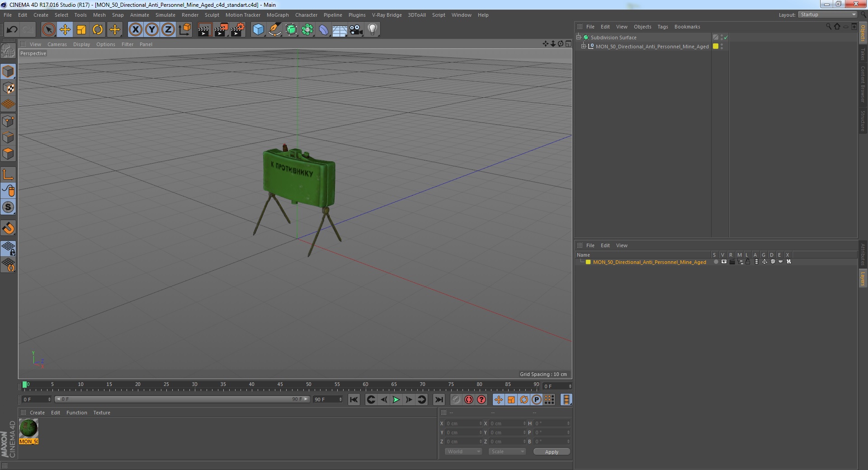Toggle Z axis lock
This screenshot has height=470, width=868.
click(168, 30)
